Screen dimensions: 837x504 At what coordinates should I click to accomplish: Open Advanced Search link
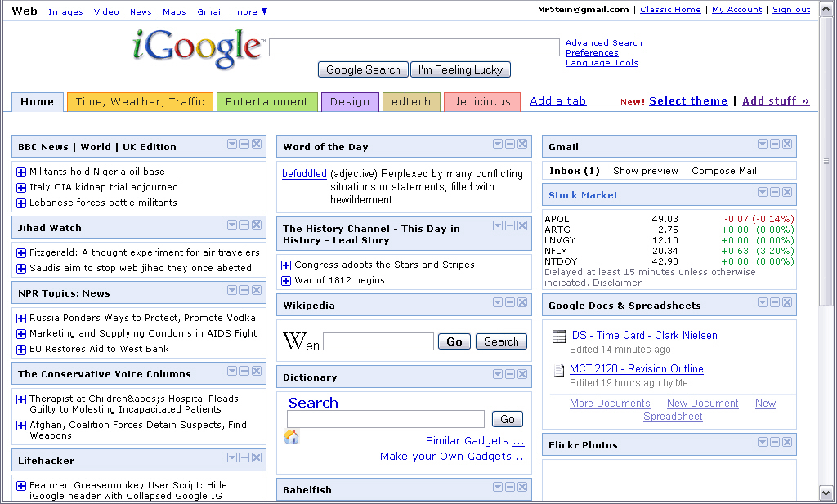(604, 42)
